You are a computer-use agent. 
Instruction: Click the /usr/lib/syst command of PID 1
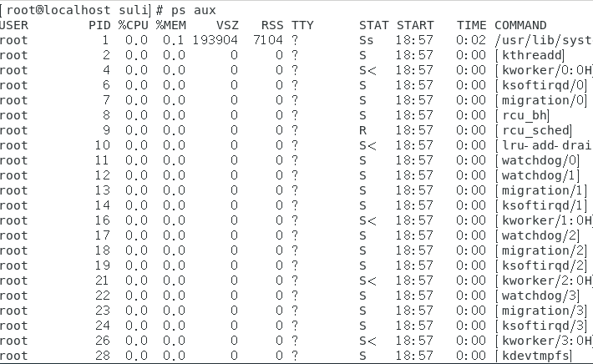(543, 40)
